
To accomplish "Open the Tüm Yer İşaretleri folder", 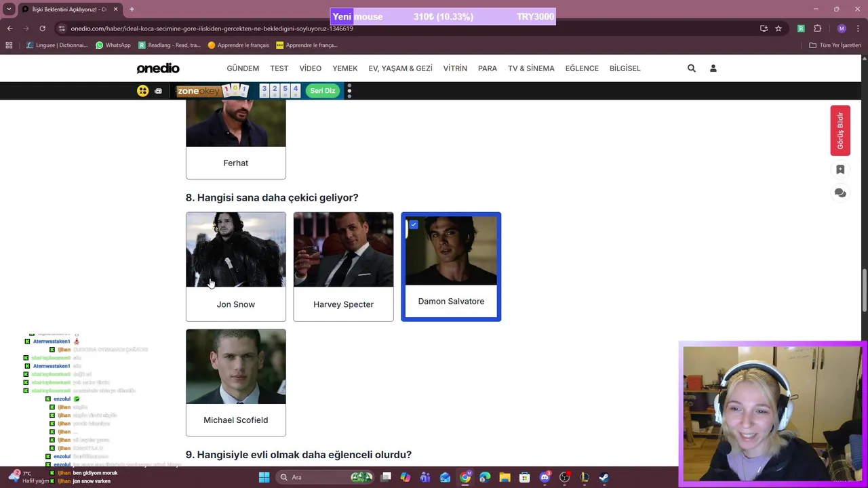I will click(x=835, y=45).
